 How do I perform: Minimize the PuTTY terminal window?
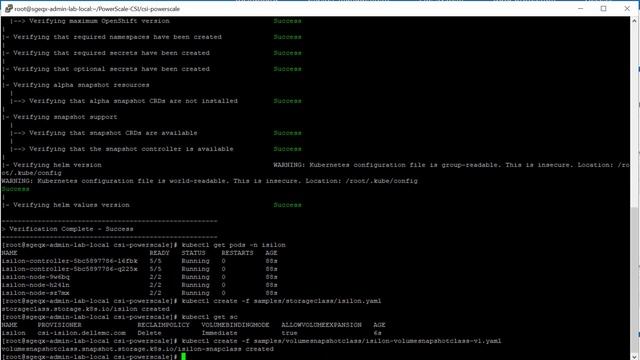580,9
